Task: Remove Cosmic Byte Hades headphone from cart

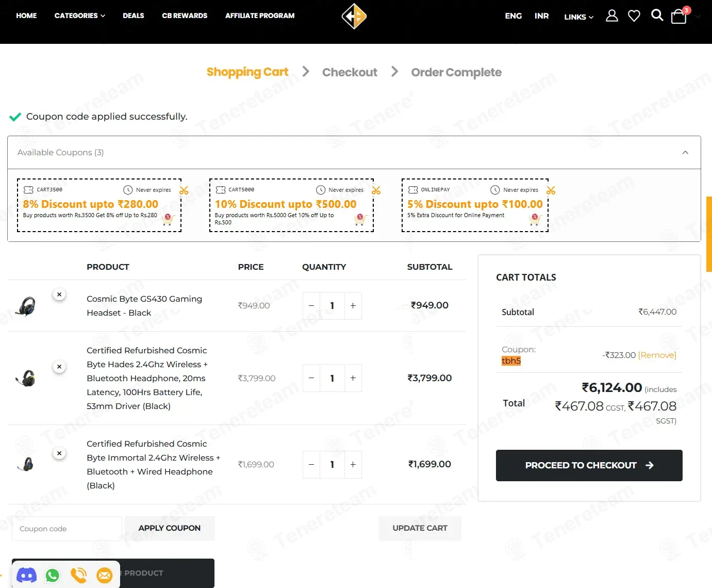Action: [x=59, y=367]
